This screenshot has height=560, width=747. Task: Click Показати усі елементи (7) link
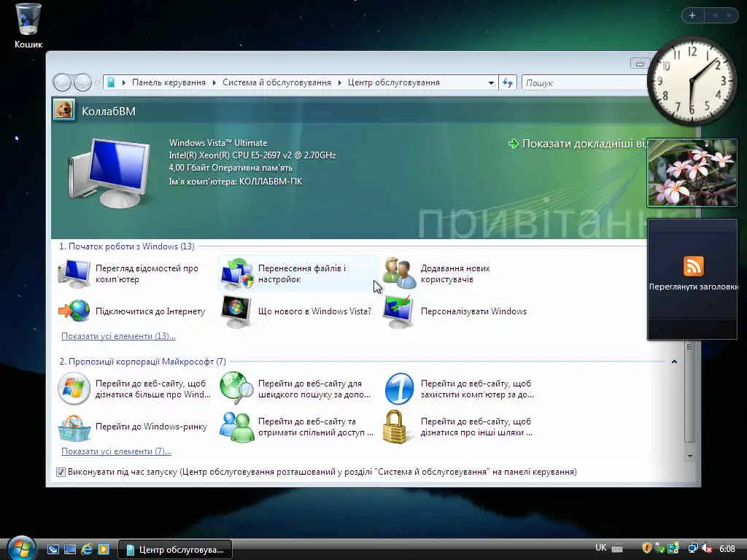[x=116, y=451]
